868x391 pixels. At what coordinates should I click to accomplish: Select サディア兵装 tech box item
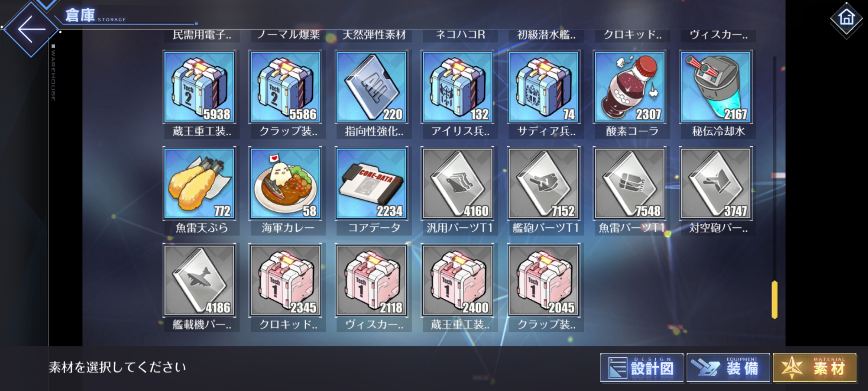[544, 87]
